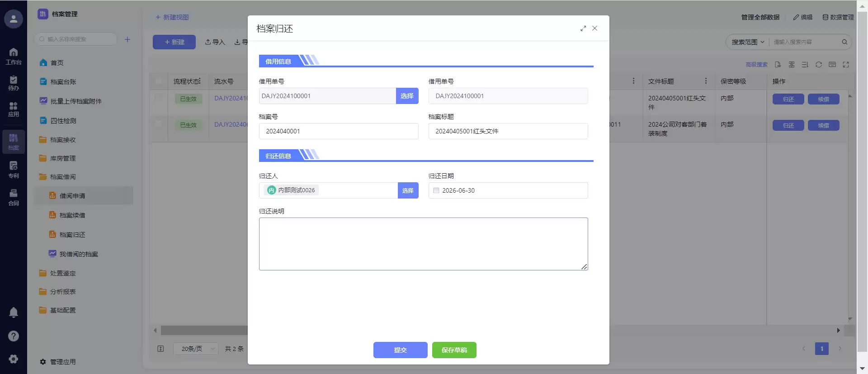The image size is (868, 374).
Task: Click the 档案号 input field
Action: 339,131
